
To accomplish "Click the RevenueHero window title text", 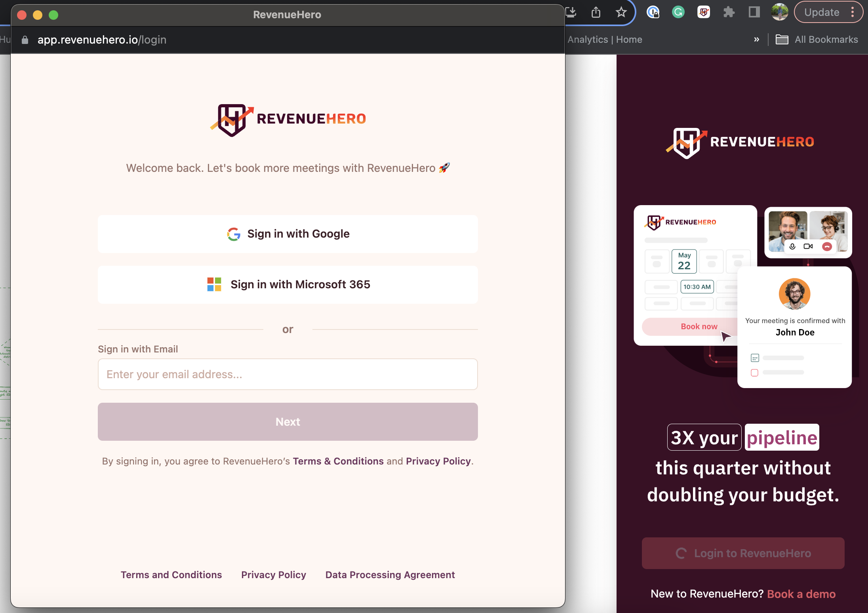I will (x=287, y=15).
